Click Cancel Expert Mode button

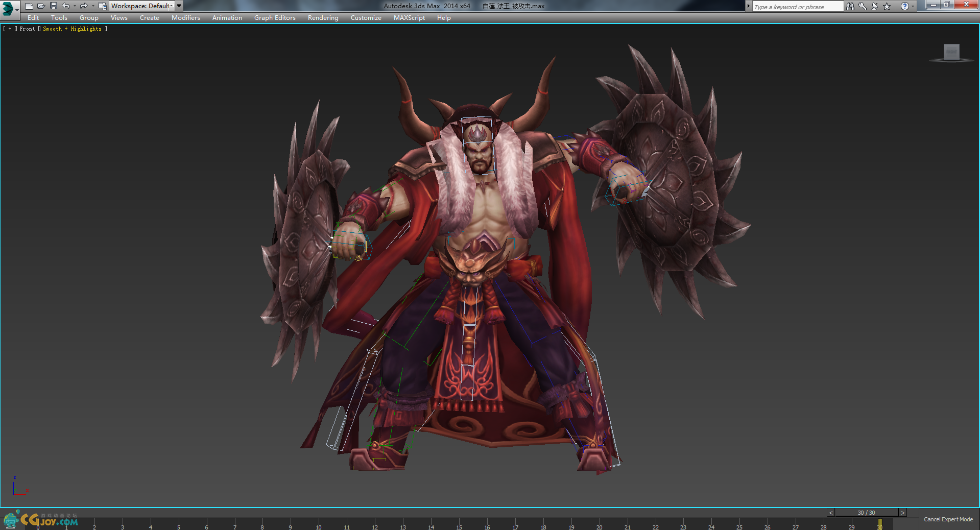pos(948,519)
